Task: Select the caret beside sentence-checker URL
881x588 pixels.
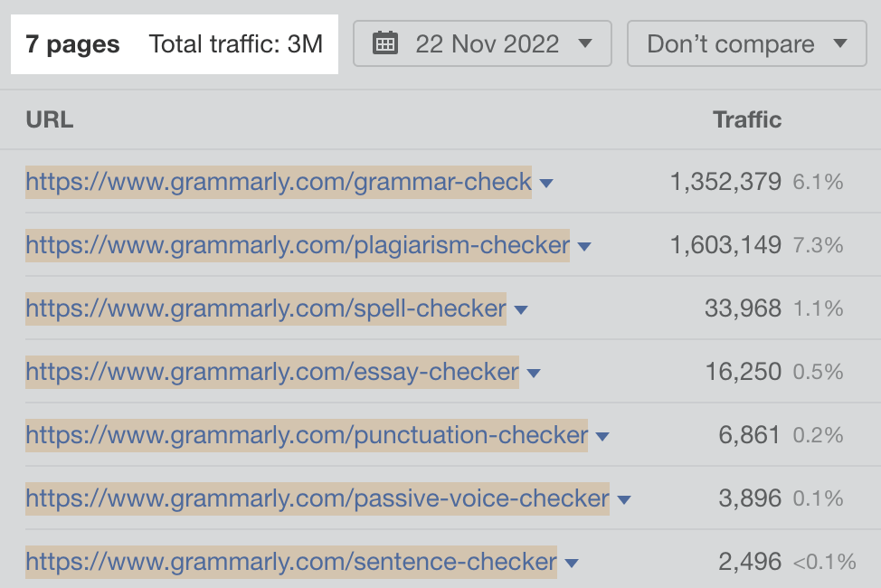Action: pos(571,562)
